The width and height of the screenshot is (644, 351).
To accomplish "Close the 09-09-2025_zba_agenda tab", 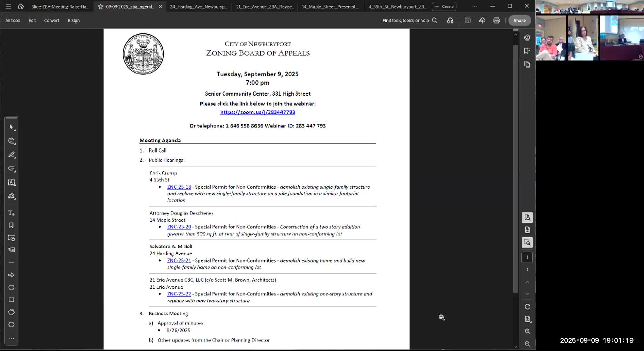I will pos(160,6).
